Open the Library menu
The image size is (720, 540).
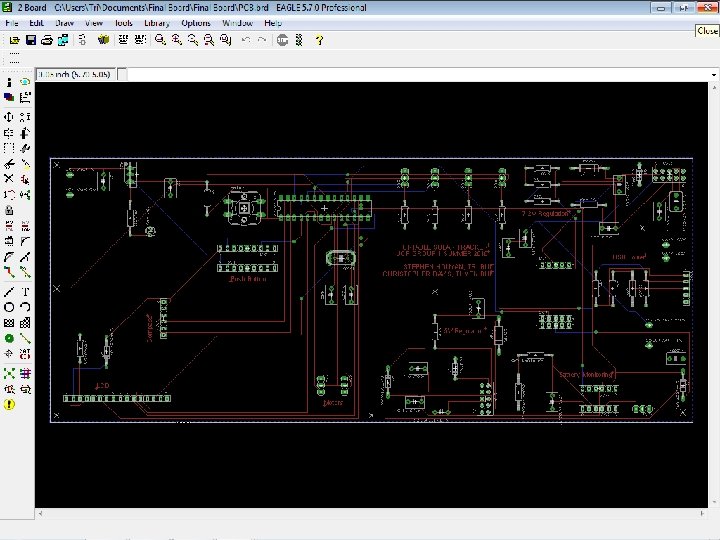point(156,22)
